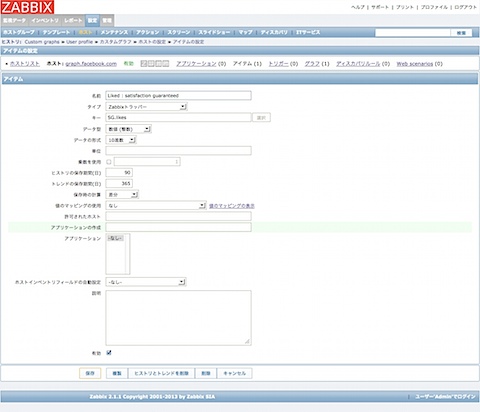The width and height of the screenshot is (480, 412).
Task: Open the store value calculation dropdown
Action: coord(122,194)
